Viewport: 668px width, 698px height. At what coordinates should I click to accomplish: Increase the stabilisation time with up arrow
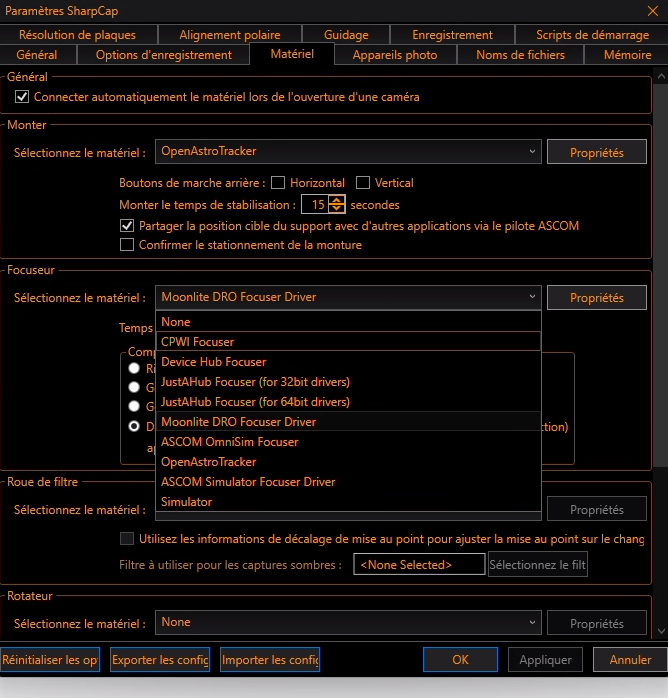[x=337, y=200]
